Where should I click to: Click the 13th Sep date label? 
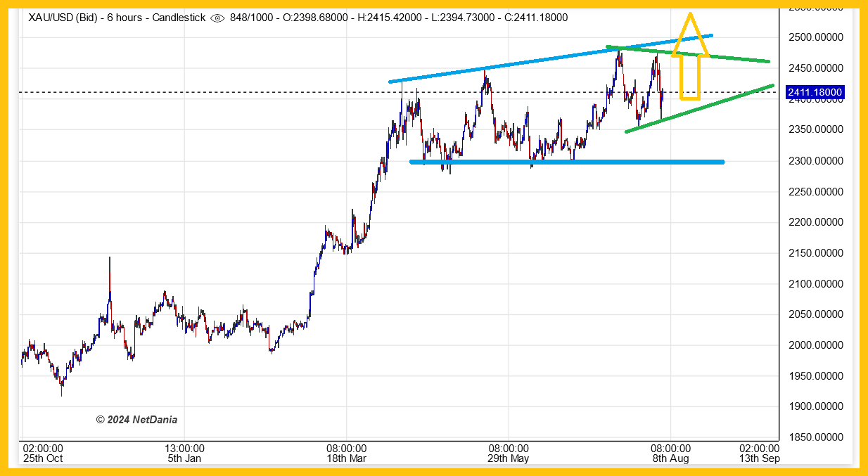[758, 458]
